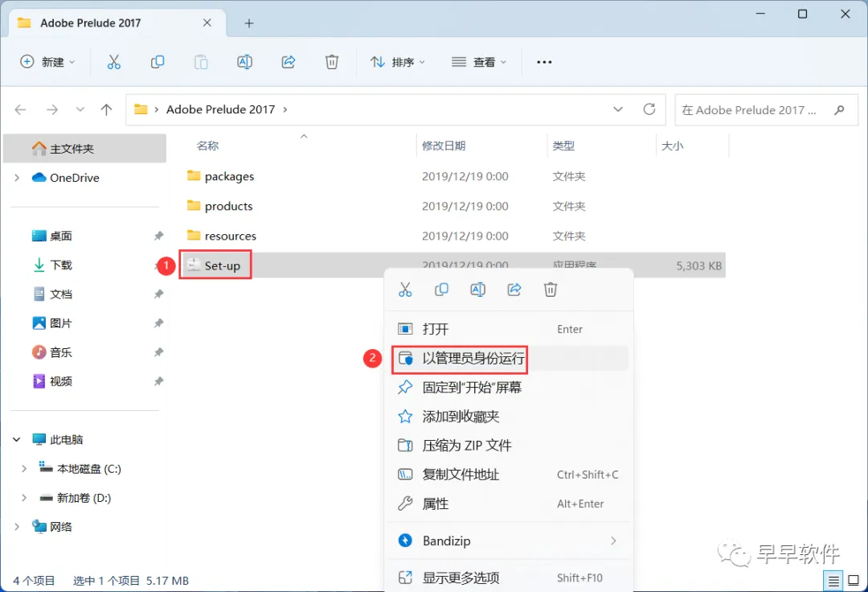Sort by 修改日期 column header
868x592 pixels.
(444, 146)
